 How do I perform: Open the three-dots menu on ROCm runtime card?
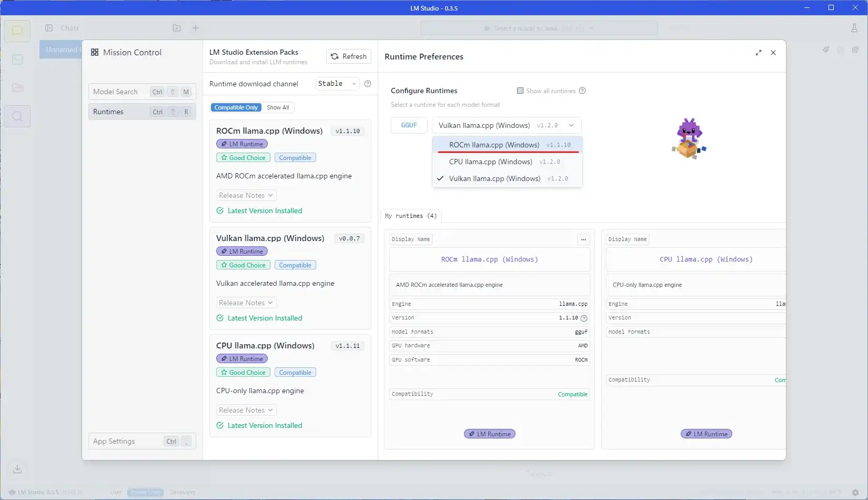click(x=583, y=239)
